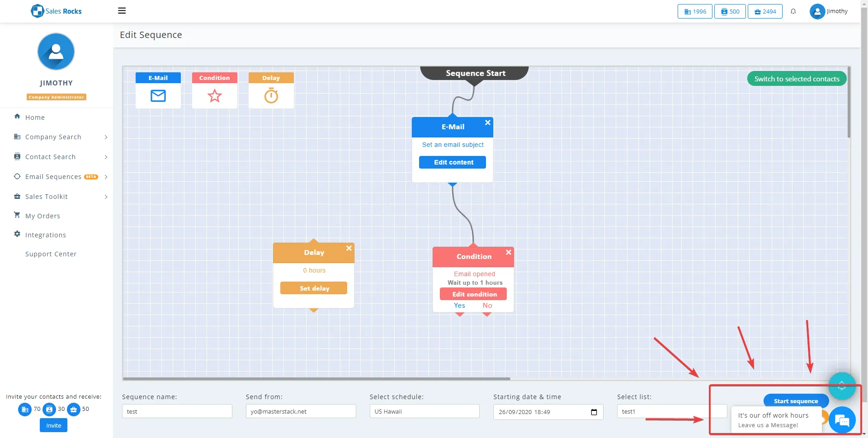The height and width of the screenshot is (438, 868).
Task: Open the notifications bell icon
Action: 793,11
